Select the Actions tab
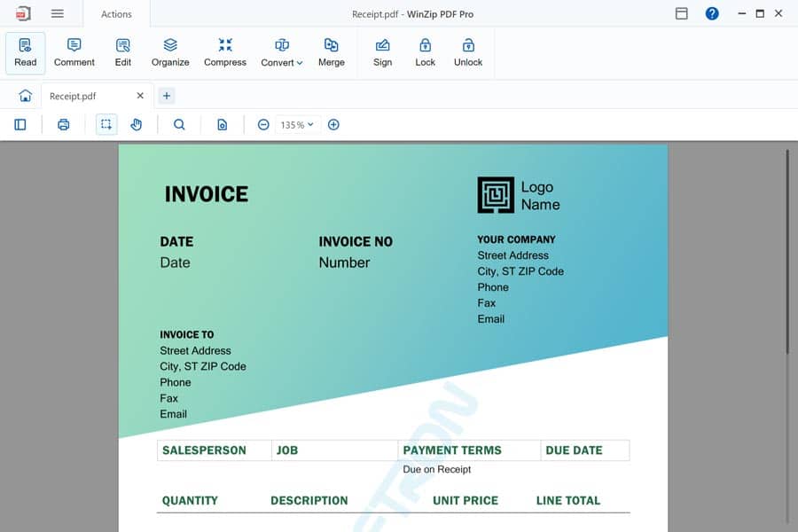The image size is (798, 532). tap(115, 13)
